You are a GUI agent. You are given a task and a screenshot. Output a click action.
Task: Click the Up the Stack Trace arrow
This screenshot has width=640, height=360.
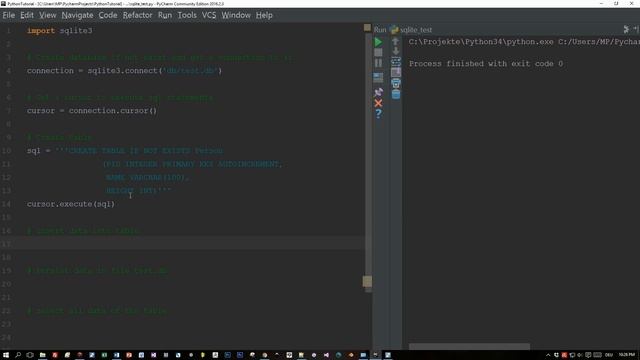pos(396,42)
